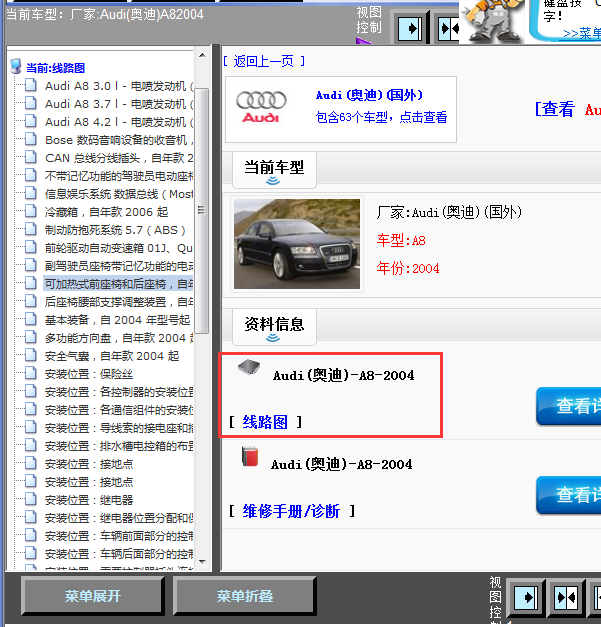The height and width of the screenshot is (627, 601).
Task: Collapse the 当前车型 section header
Action: coord(274,170)
